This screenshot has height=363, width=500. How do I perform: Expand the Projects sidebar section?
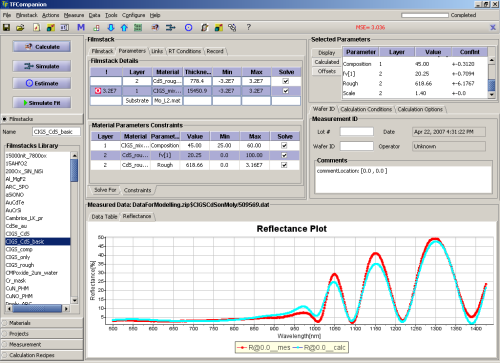(42, 334)
